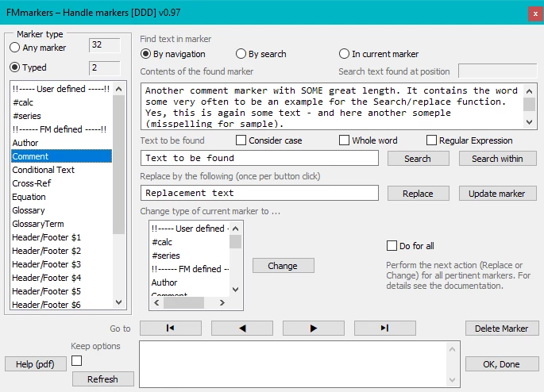Go to last marker button
This screenshot has width=544, height=392.
coord(384,328)
